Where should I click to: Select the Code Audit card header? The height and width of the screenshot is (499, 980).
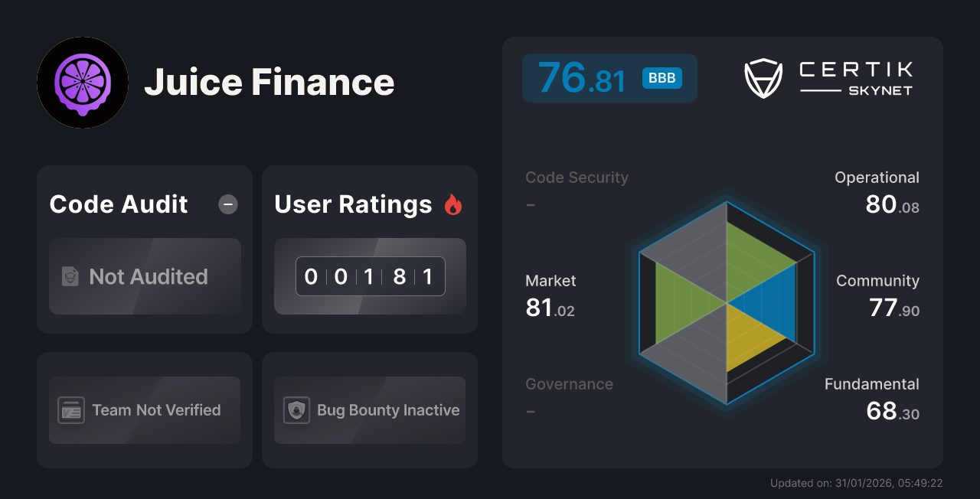(118, 204)
